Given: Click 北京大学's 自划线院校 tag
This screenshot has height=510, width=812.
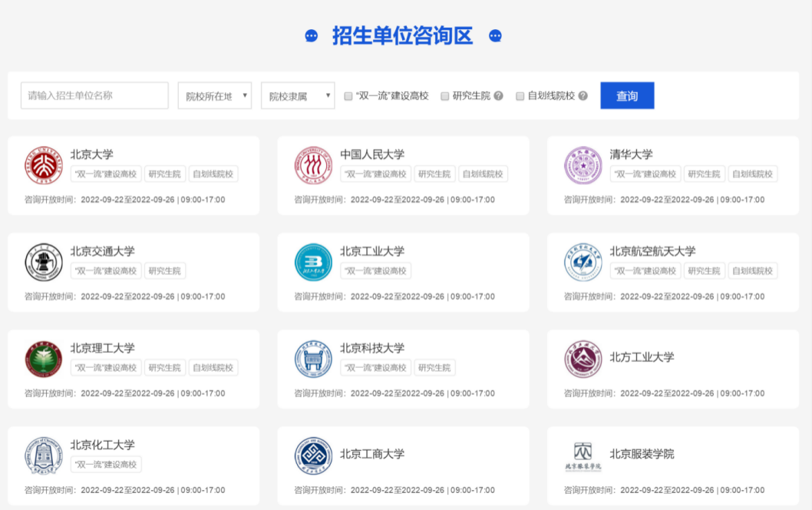Looking at the screenshot, I should click(x=213, y=174).
